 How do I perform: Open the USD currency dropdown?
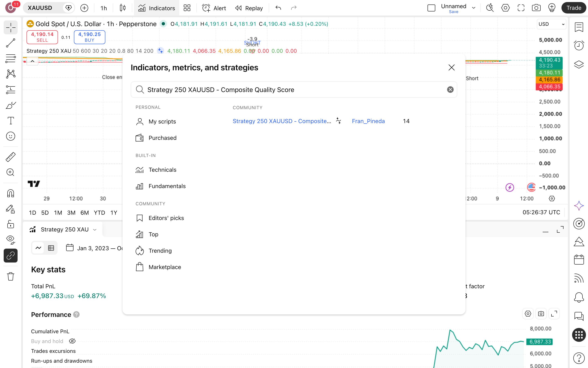pos(551,24)
